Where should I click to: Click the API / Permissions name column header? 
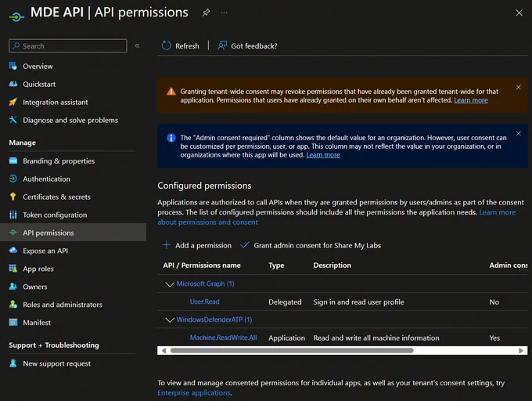[202, 266]
